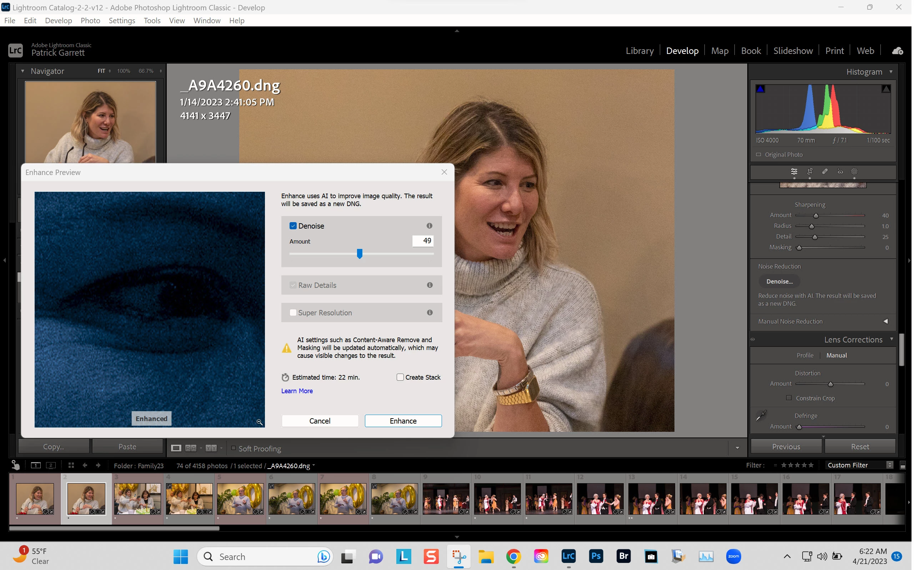Switch to the Library module

tap(639, 51)
